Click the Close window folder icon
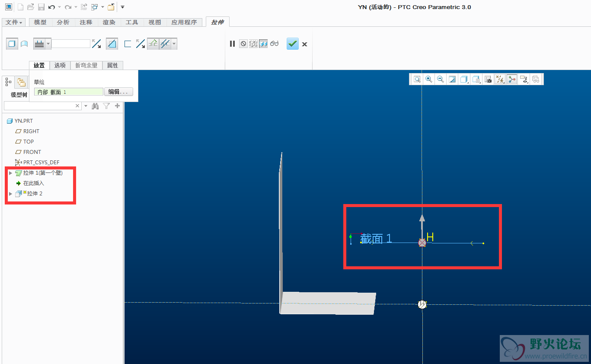591x364 pixels. click(x=111, y=7)
